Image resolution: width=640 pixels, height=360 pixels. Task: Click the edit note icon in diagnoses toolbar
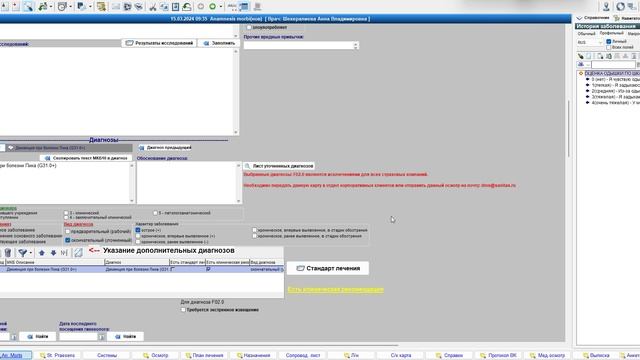point(78,253)
